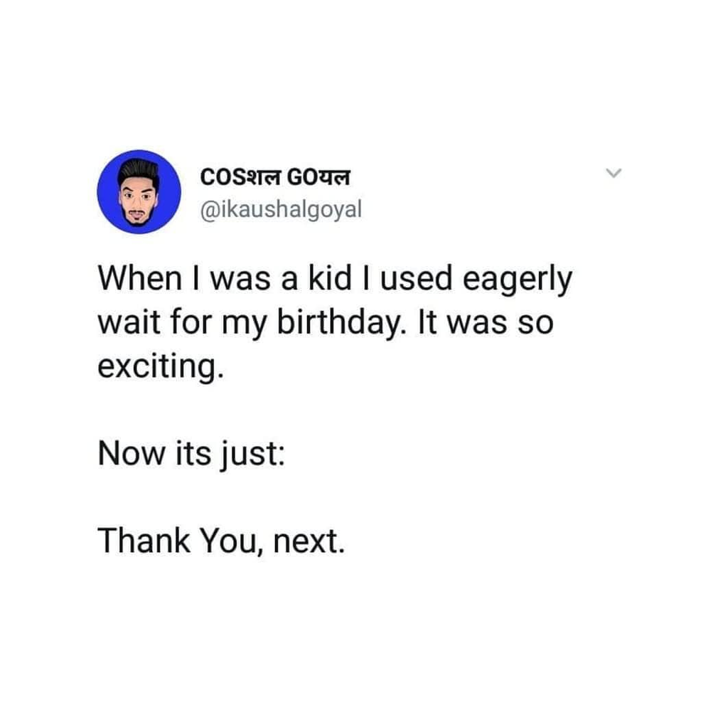Click the word 'eagerly' in the tweet

(518, 280)
